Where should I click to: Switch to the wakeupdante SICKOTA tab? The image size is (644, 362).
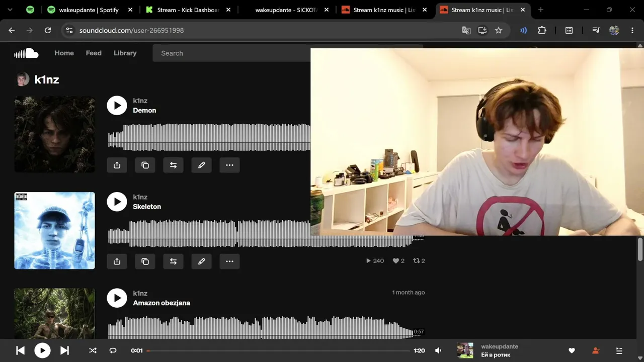click(287, 10)
